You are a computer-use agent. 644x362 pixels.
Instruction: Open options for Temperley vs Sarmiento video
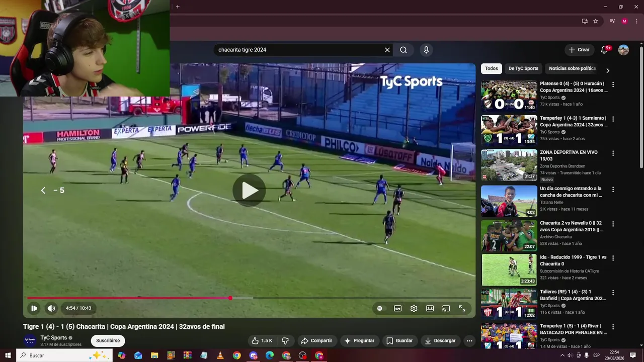tap(613, 119)
